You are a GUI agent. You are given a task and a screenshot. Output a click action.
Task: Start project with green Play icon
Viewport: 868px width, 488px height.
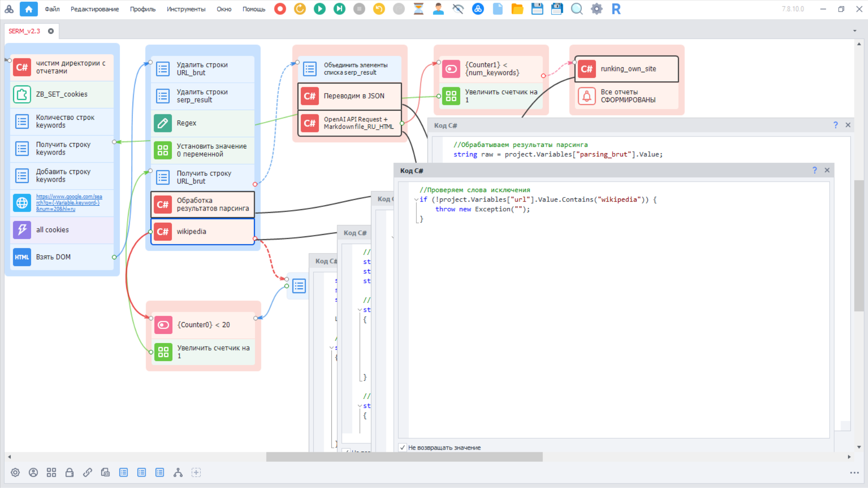click(320, 9)
